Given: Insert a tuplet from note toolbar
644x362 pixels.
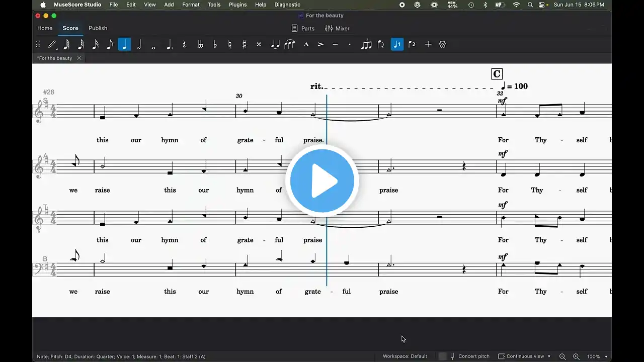Looking at the screenshot, I should click(366, 44).
